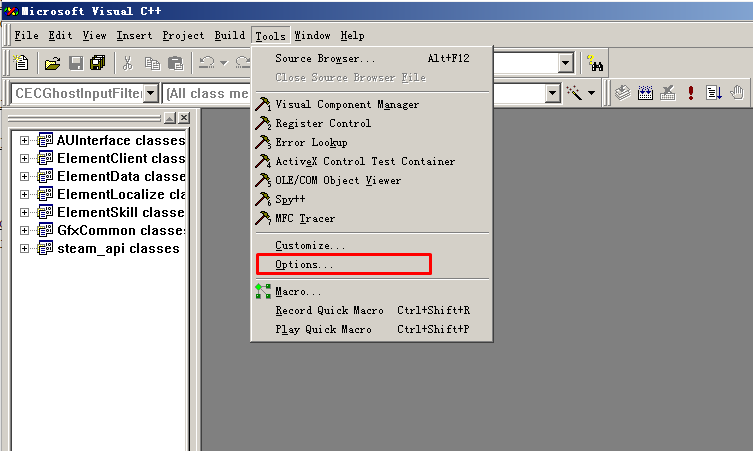Click the Find in Files binoculars icon
This screenshot has height=451, width=753.
click(x=595, y=63)
